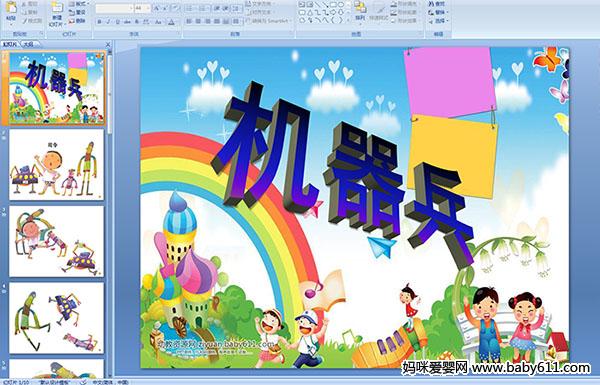Click the Find button in the editing group

[437, 3]
